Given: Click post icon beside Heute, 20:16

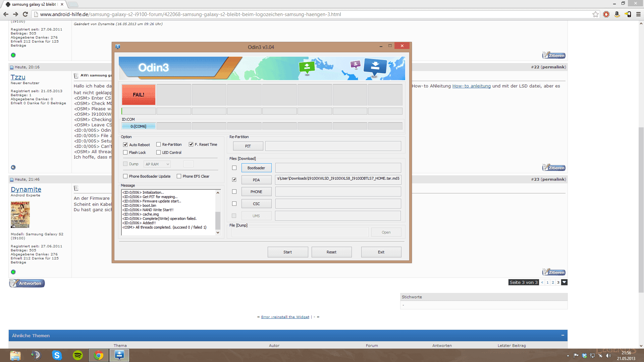Looking at the screenshot, I should (12, 67).
